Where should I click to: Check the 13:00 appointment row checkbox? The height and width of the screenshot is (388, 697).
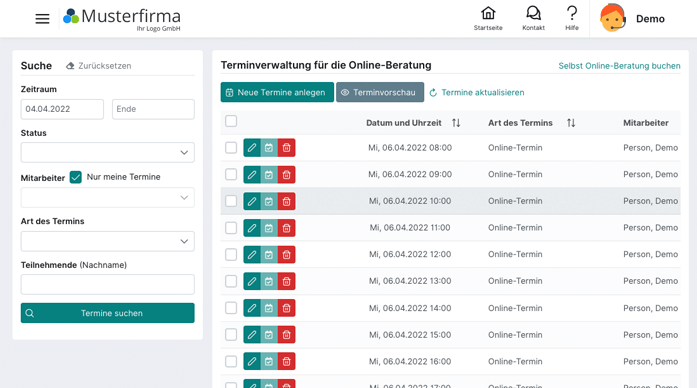click(x=231, y=281)
